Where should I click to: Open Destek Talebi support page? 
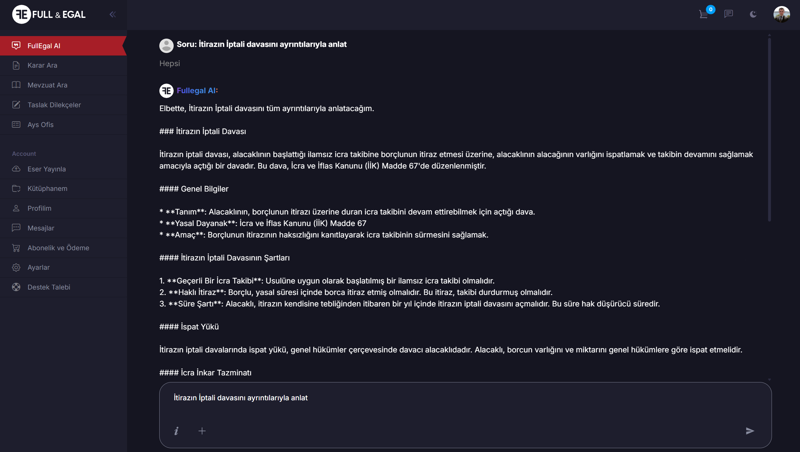48,287
